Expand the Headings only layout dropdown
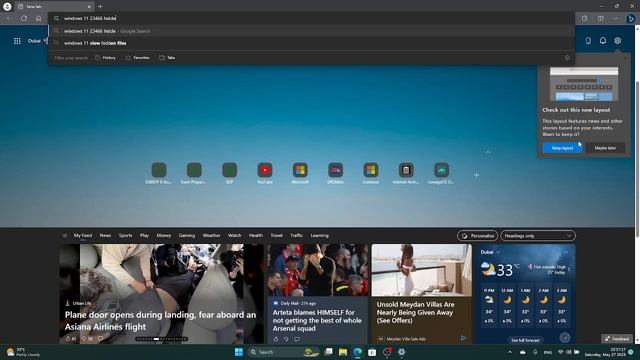This screenshot has width=640, height=360. click(538, 236)
